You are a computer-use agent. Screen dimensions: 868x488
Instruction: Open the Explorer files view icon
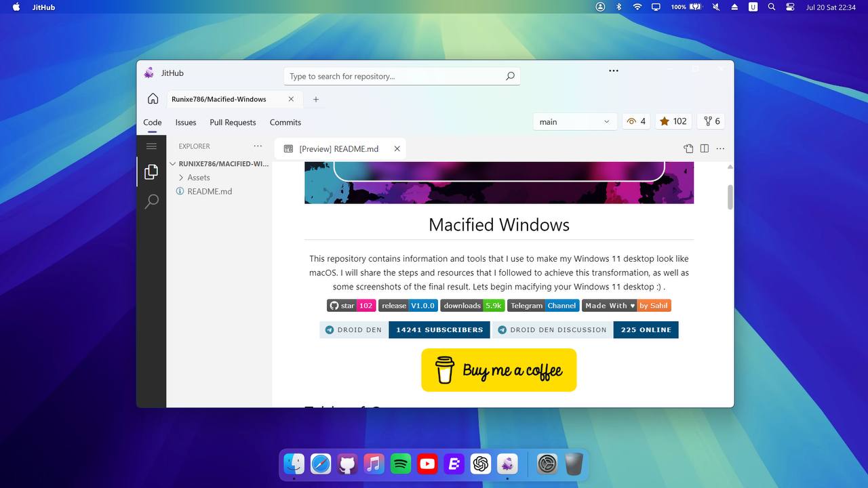[151, 172]
